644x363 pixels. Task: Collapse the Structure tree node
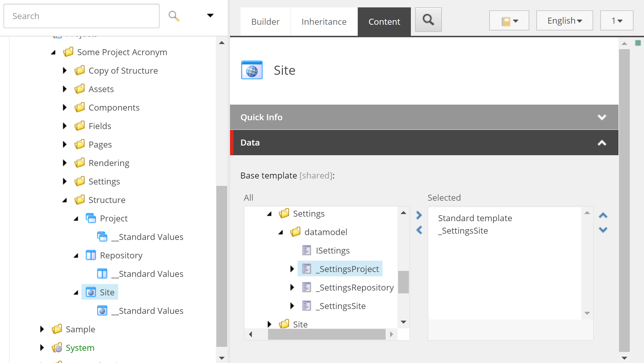64,200
